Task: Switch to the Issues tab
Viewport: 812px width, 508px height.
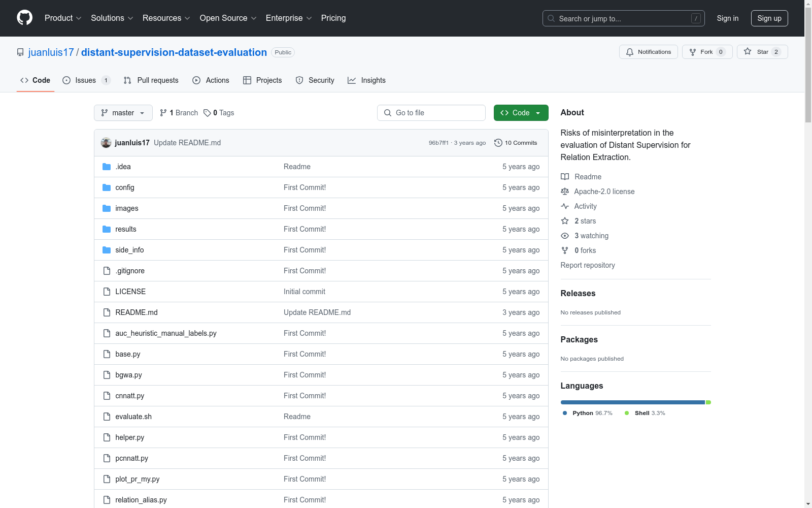Action: [x=86, y=80]
